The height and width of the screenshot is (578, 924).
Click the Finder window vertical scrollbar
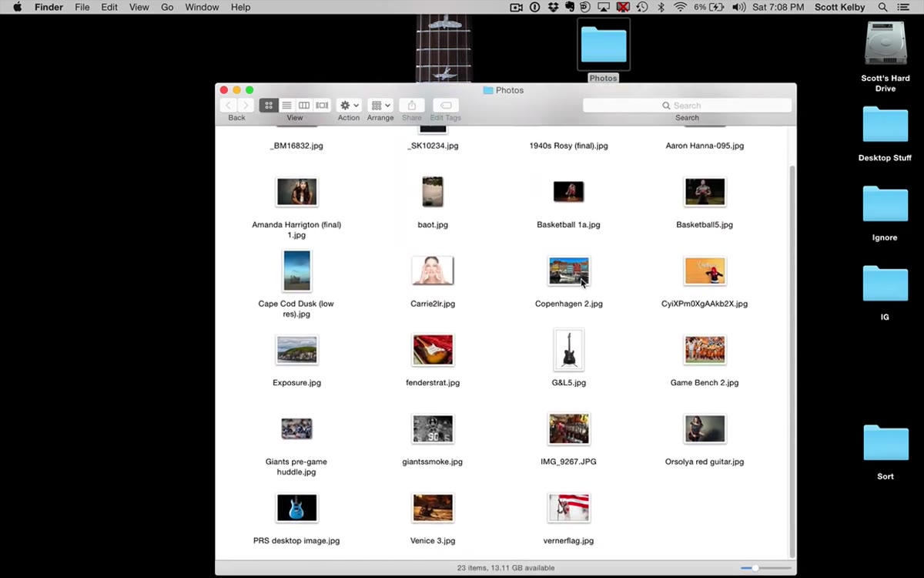pyautogui.click(x=792, y=362)
